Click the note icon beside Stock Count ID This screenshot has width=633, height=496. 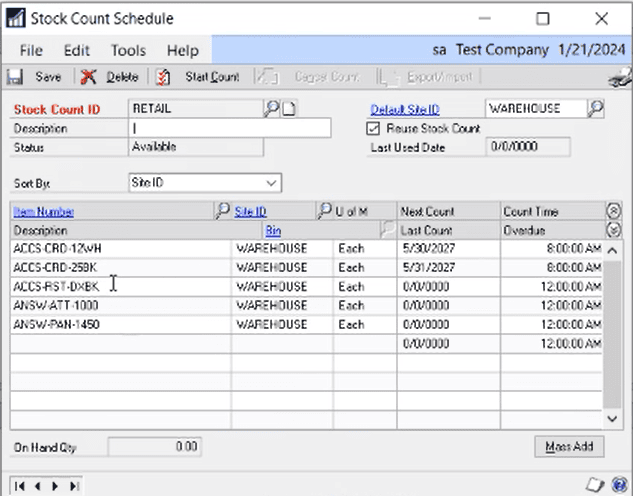coord(289,109)
